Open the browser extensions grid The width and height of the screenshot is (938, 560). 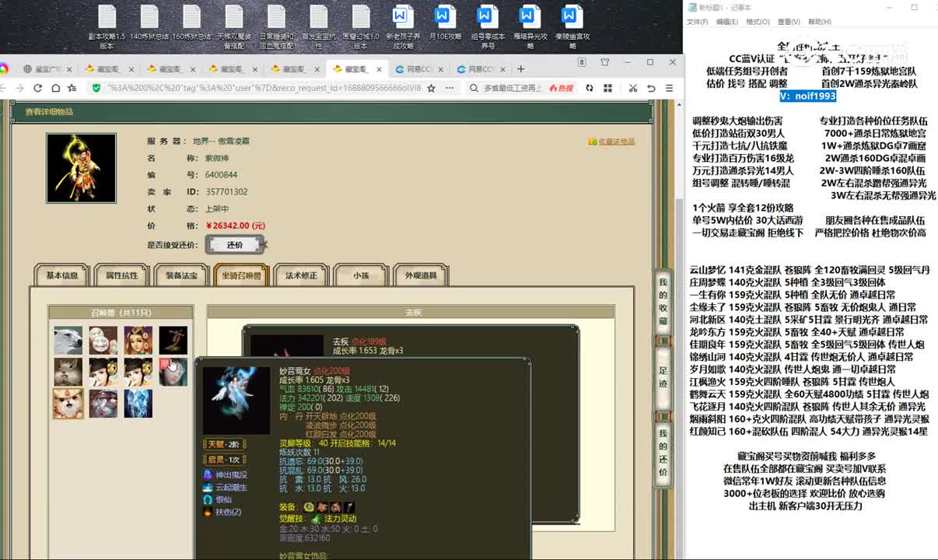[x=610, y=88]
